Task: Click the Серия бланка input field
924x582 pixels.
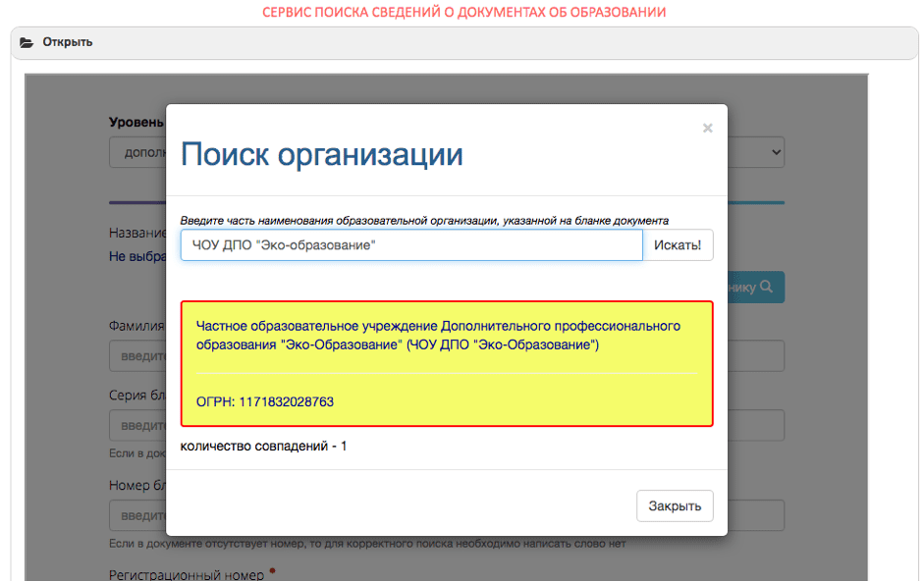Action: coord(137,425)
